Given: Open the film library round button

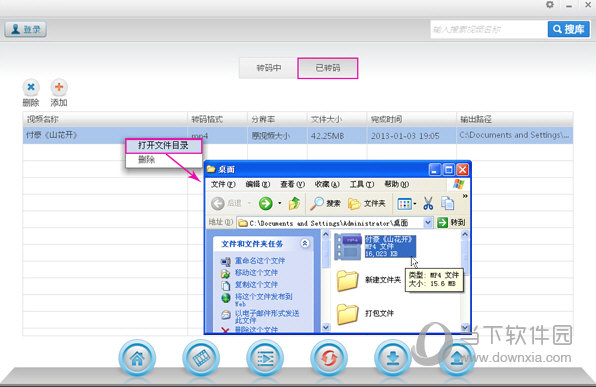Looking at the screenshot, I should pyautogui.click(x=201, y=358).
